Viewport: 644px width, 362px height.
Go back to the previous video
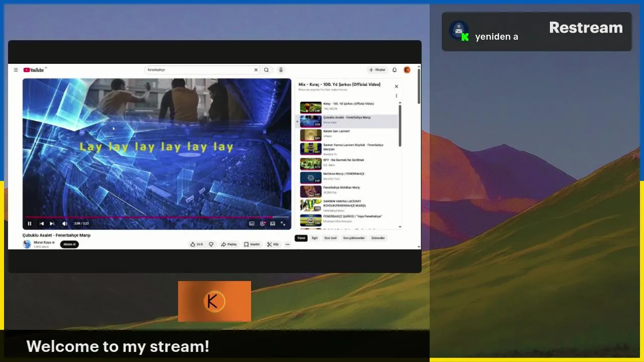point(42,224)
